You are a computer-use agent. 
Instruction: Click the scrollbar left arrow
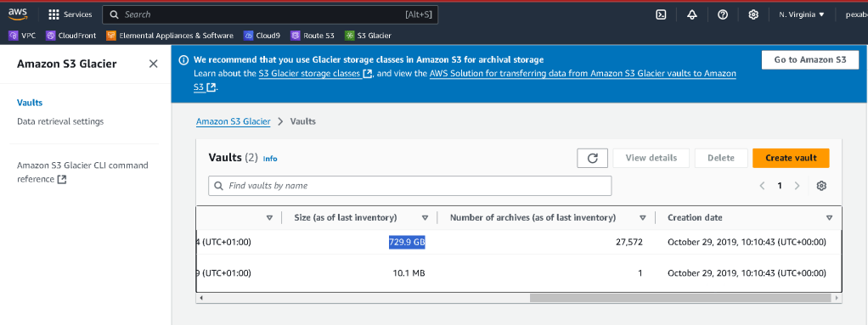pyautogui.click(x=201, y=298)
